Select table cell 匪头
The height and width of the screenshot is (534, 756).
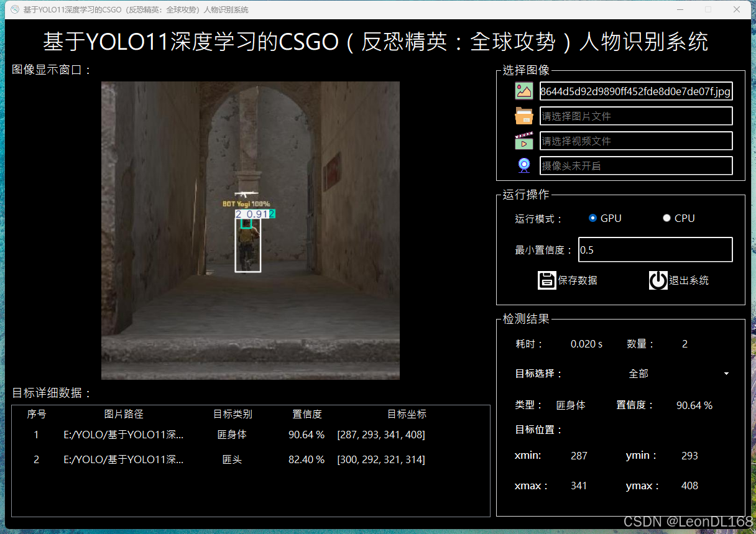[x=232, y=460]
